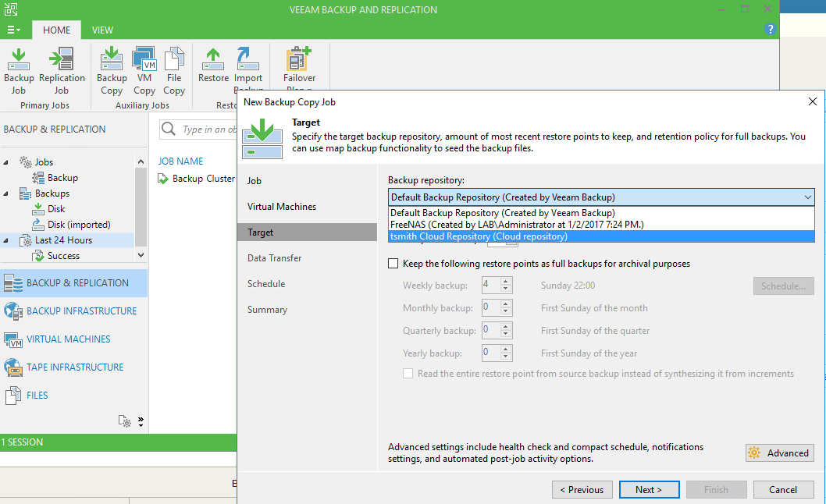This screenshot has height=504, width=826.
Task: Open the help question mark icon
Action: [770, 30]
